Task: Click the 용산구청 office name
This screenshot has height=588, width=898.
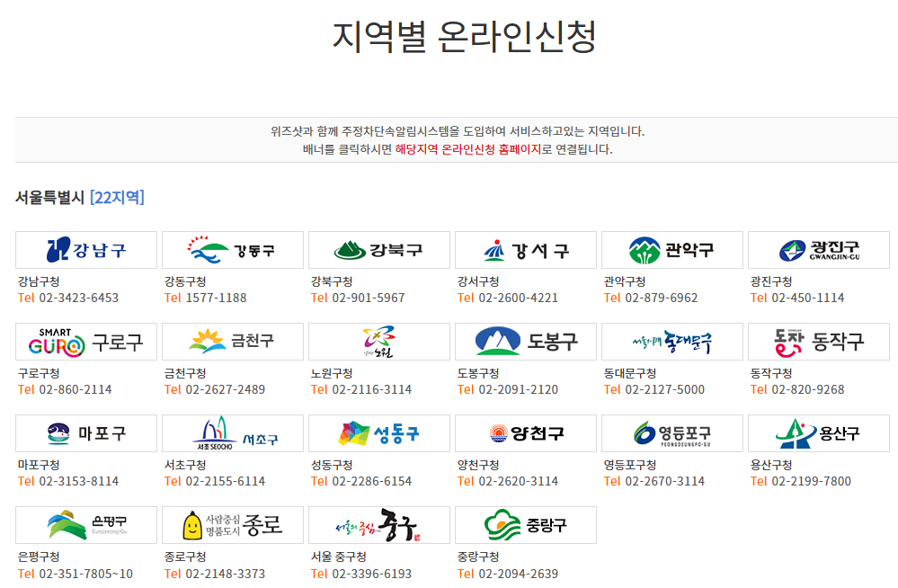Action: coord(771,465)
